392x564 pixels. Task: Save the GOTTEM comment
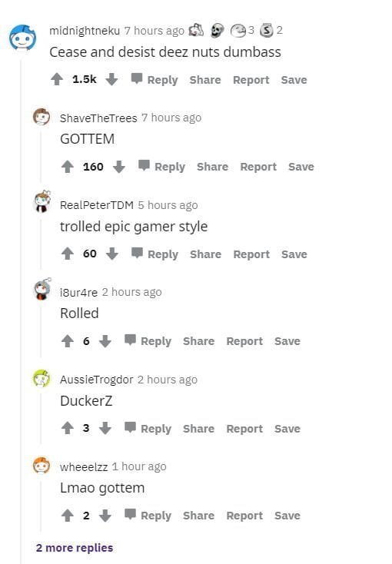pos(301,167)
